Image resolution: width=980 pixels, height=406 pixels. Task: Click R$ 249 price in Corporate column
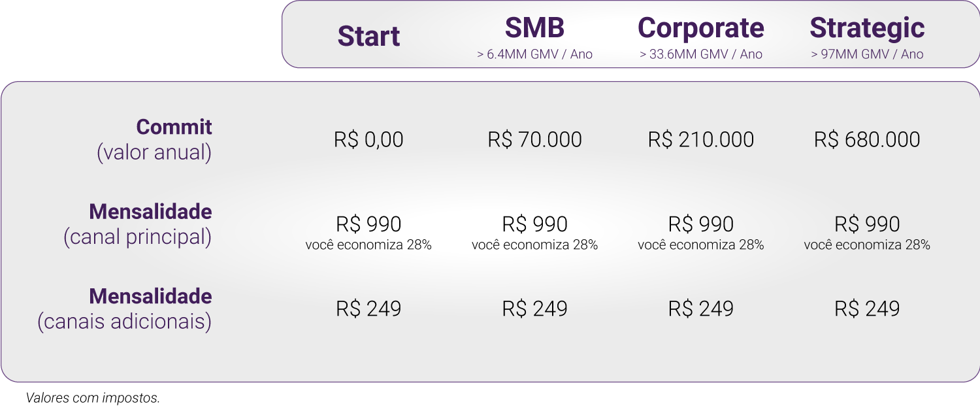[x=700, y=309]
